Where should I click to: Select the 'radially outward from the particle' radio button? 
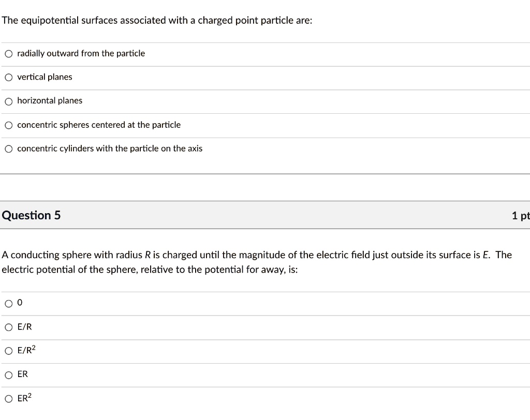[x=9, y=54]
